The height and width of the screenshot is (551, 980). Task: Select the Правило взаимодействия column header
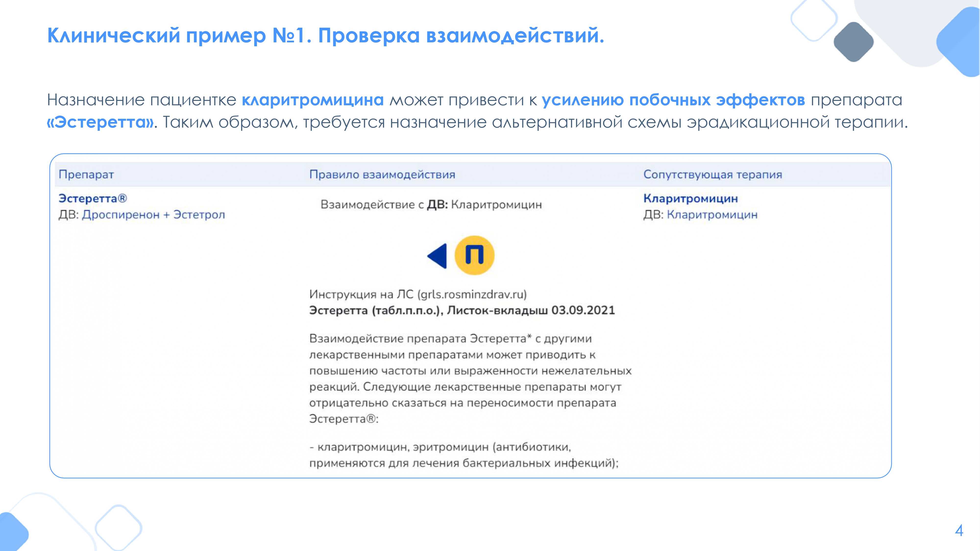382,175
